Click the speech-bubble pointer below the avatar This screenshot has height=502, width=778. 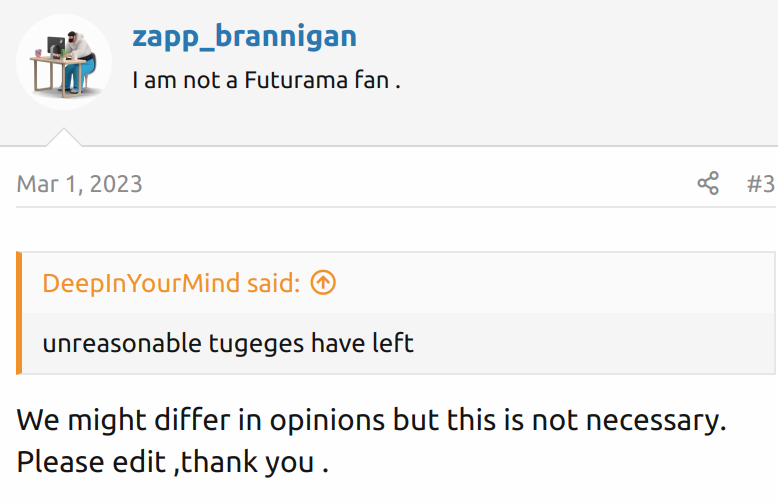coord(63,137)
